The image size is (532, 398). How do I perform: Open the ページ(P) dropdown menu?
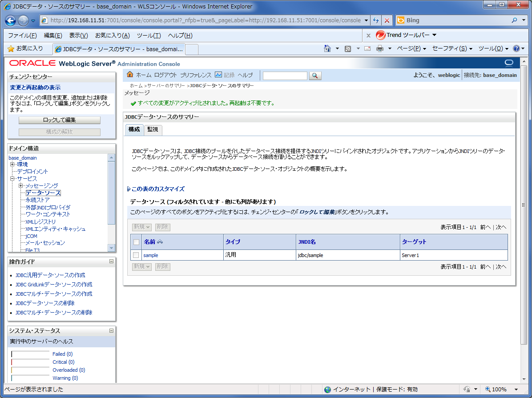(411, 48)
